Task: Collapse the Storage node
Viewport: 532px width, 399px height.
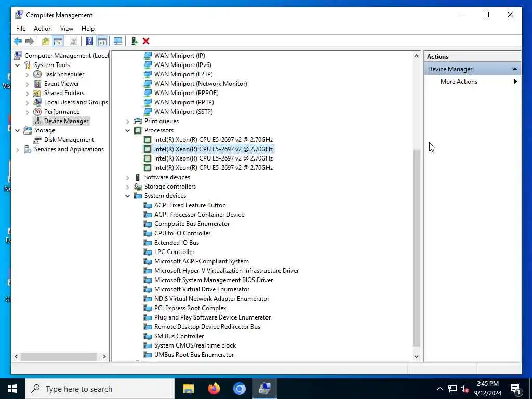Action: point(18,130)
